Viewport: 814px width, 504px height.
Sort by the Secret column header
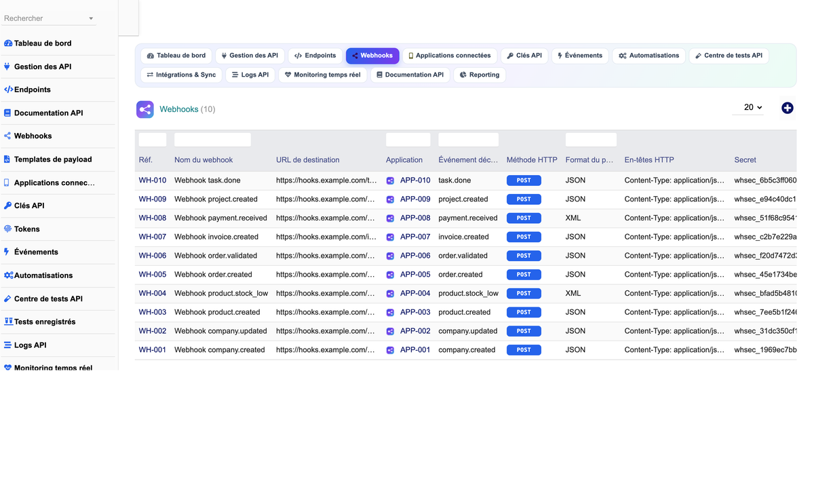745,160
